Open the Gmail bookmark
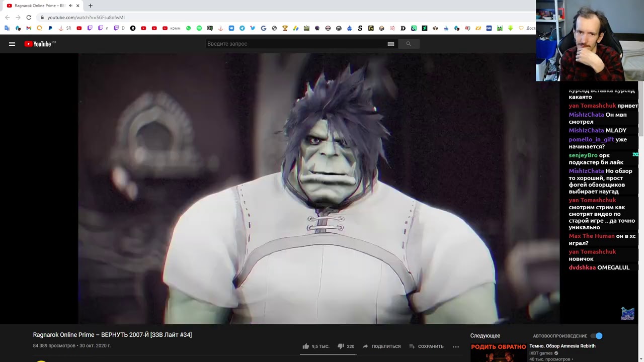Image resolution: width=644 pixels, height=362 pixels. click(29, 28)
